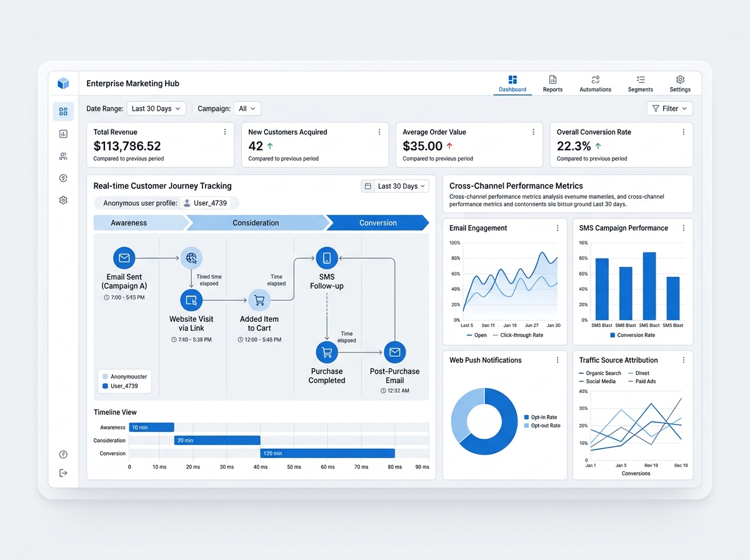Open the Filter control at the top right

tap(669, 108)
